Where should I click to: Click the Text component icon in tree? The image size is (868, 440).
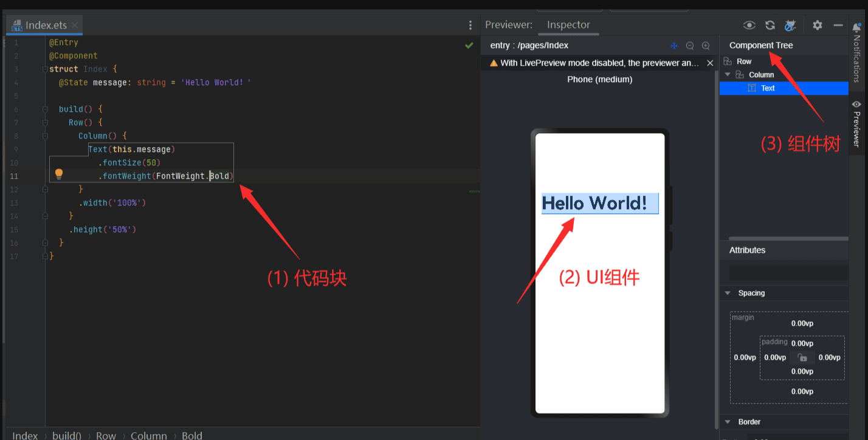[752, 88]
